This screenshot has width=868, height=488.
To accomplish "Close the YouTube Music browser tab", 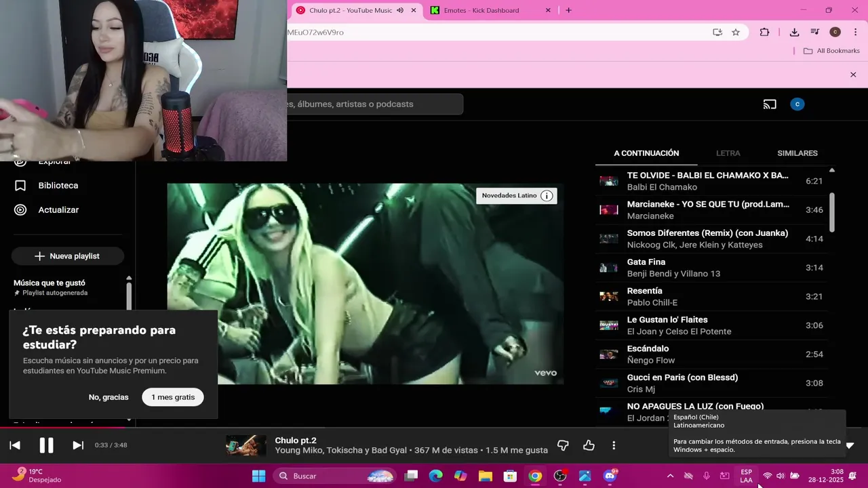I will 414,10.
